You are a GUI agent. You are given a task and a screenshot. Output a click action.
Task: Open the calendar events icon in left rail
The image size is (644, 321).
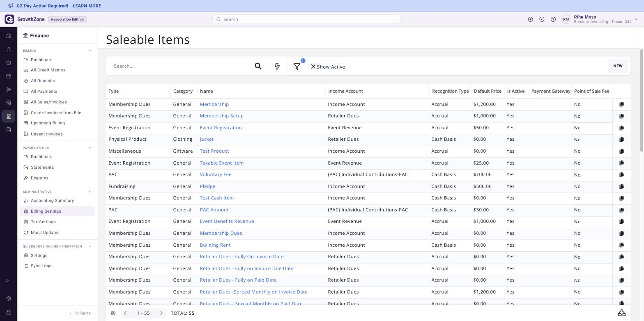coord(9,76)
